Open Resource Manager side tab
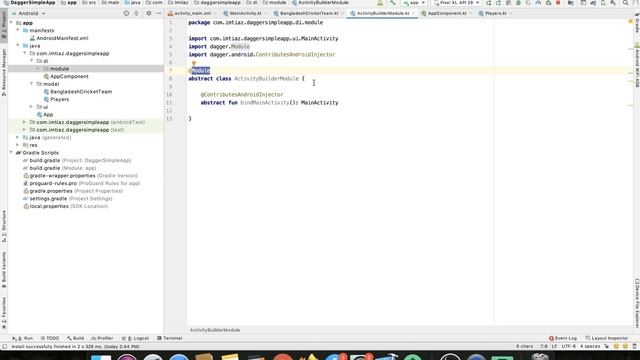640x360 pixels. [4, 72]
